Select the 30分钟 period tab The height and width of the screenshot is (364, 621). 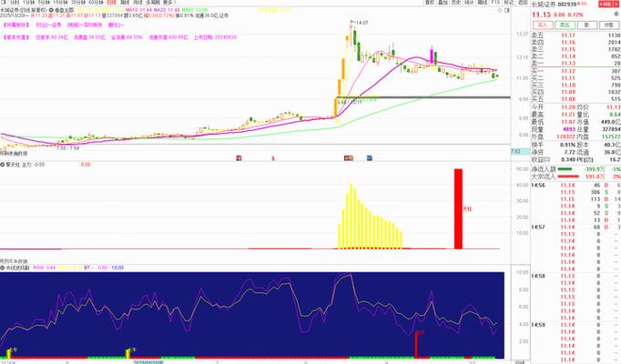pyautogui.click(x=76, y=3)
